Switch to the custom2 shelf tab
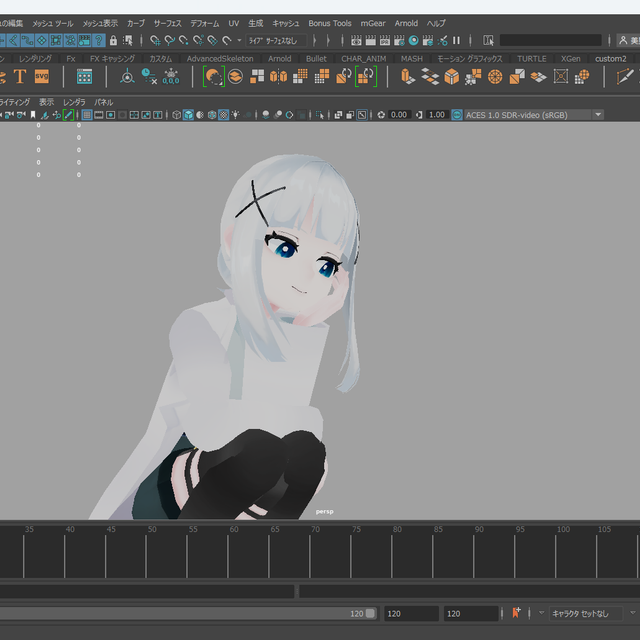 pyautogui.click(x=611, y=58)
